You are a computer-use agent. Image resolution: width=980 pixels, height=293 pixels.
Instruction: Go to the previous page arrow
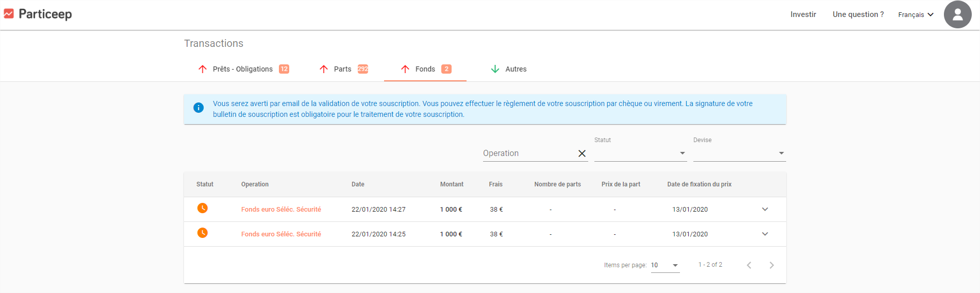click(x=749, y=265)
